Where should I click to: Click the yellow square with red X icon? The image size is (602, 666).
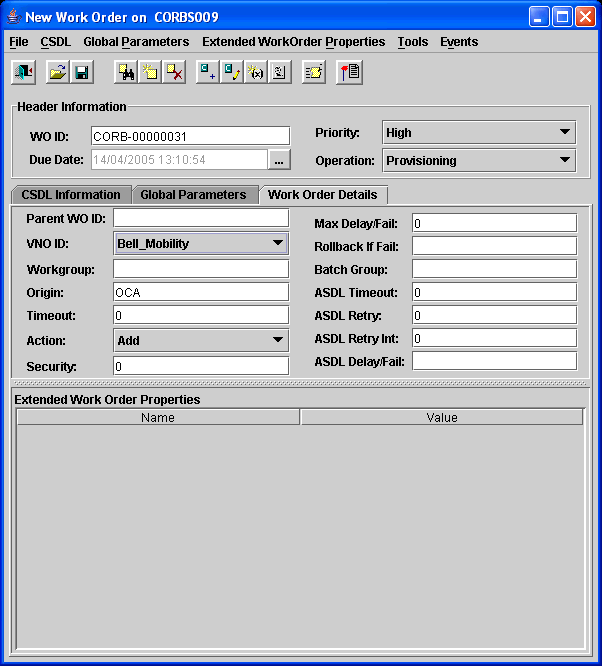[174, 73]
